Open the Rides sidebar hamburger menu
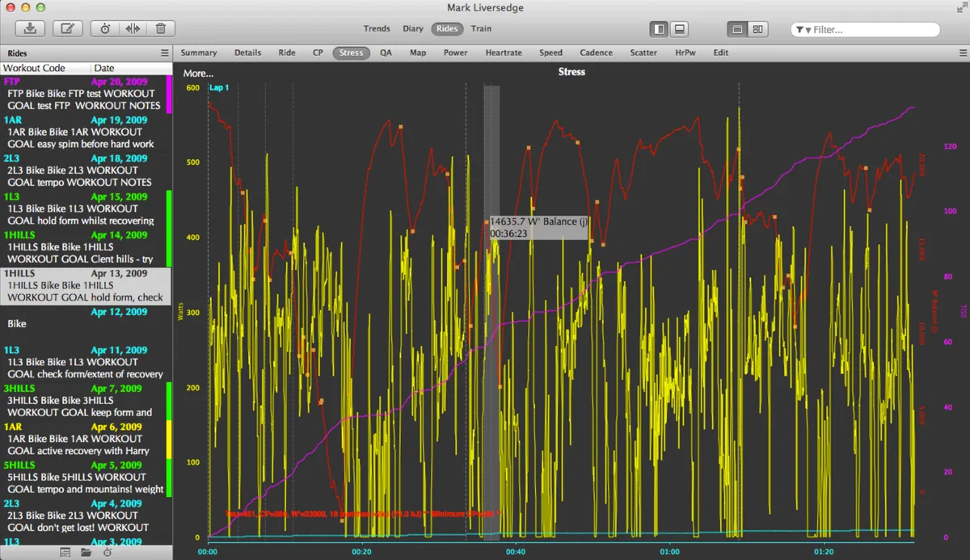 [x=165, y=53]
